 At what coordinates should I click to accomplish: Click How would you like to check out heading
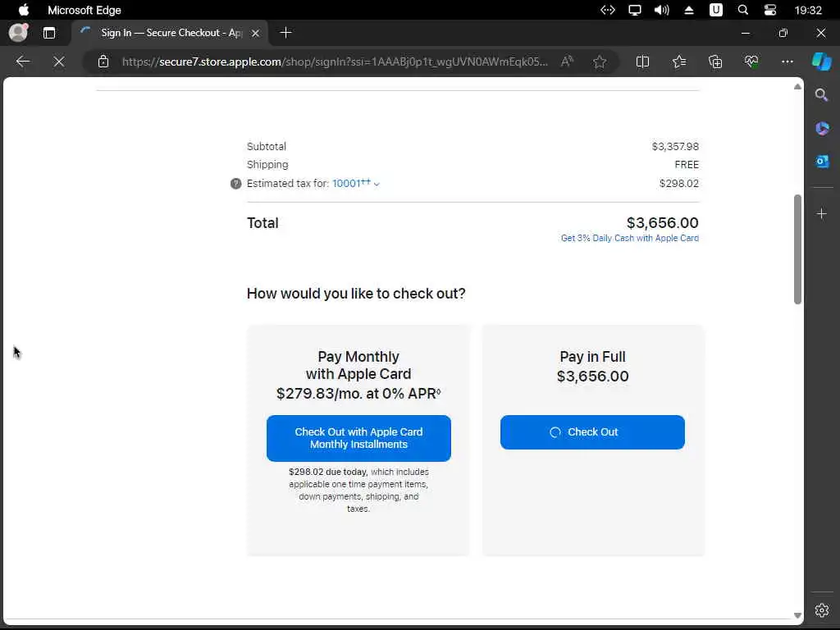point(356,294)
